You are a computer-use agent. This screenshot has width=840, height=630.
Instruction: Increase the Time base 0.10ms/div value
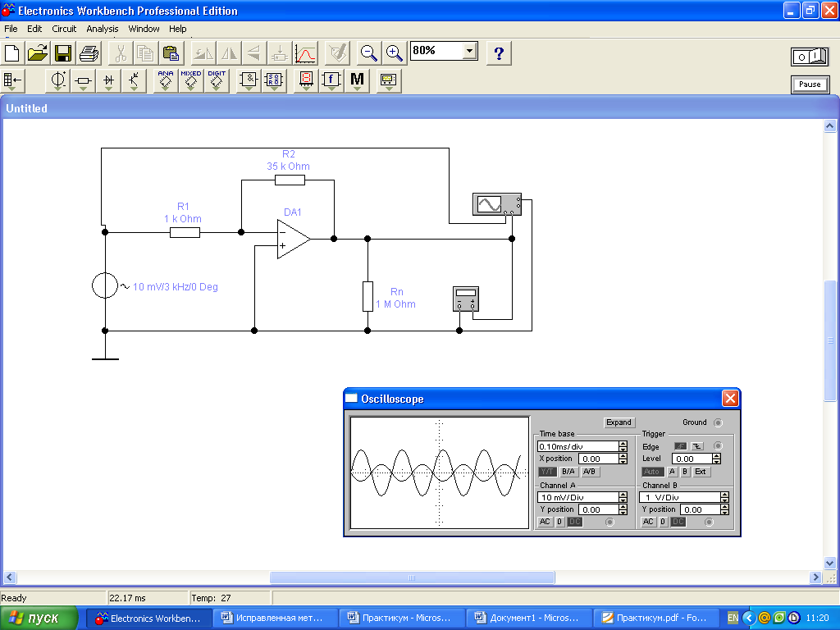[623, 444]
